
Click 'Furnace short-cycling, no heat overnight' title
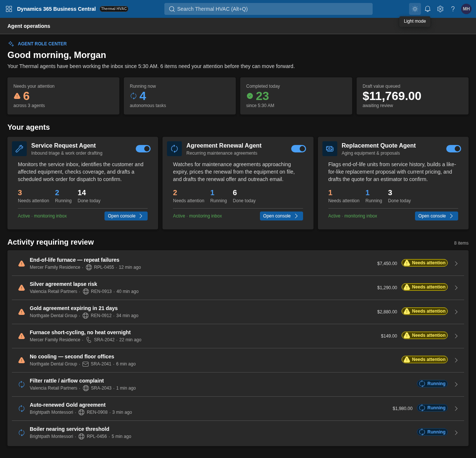click(80, 332)
